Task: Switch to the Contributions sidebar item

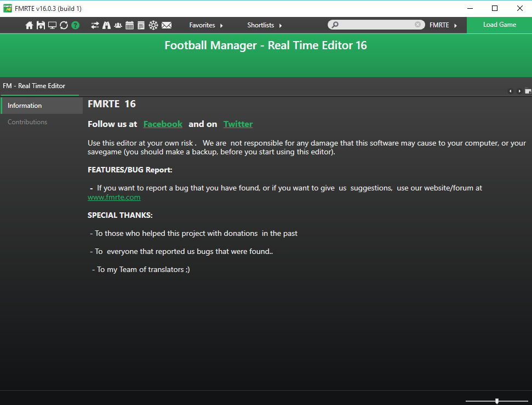Action: pyautogui.click(x=27, y=122)
